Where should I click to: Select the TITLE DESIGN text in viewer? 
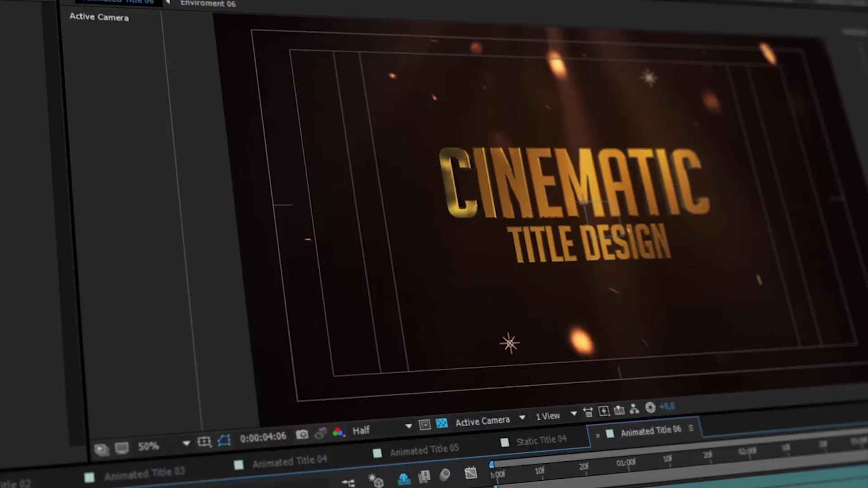click(x=590, y=243)
